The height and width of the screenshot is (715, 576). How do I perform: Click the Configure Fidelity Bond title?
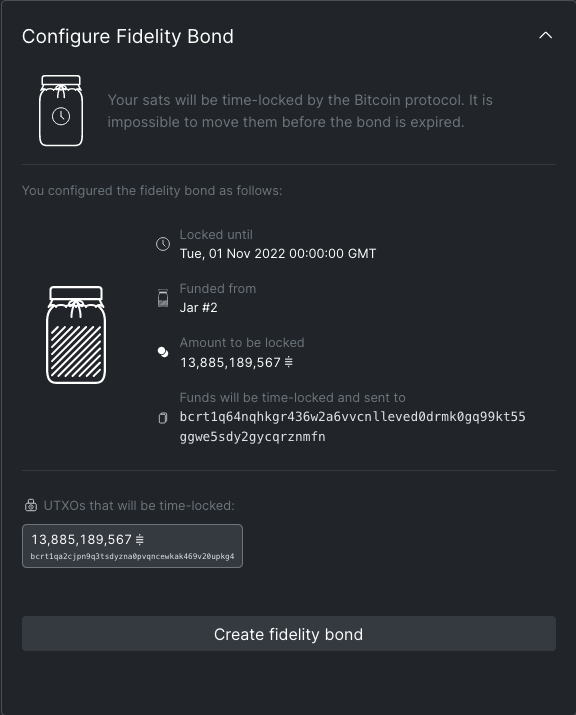click(128, 36)
